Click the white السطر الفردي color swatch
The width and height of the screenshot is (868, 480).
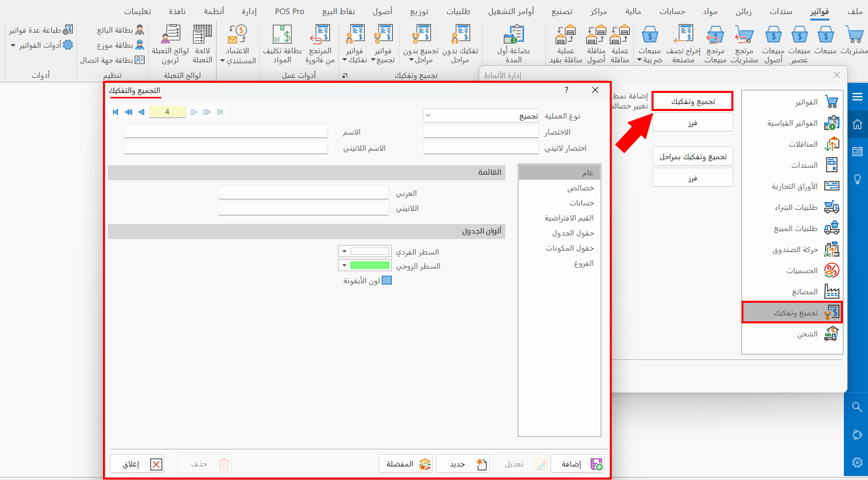click(x=370, y=251)
